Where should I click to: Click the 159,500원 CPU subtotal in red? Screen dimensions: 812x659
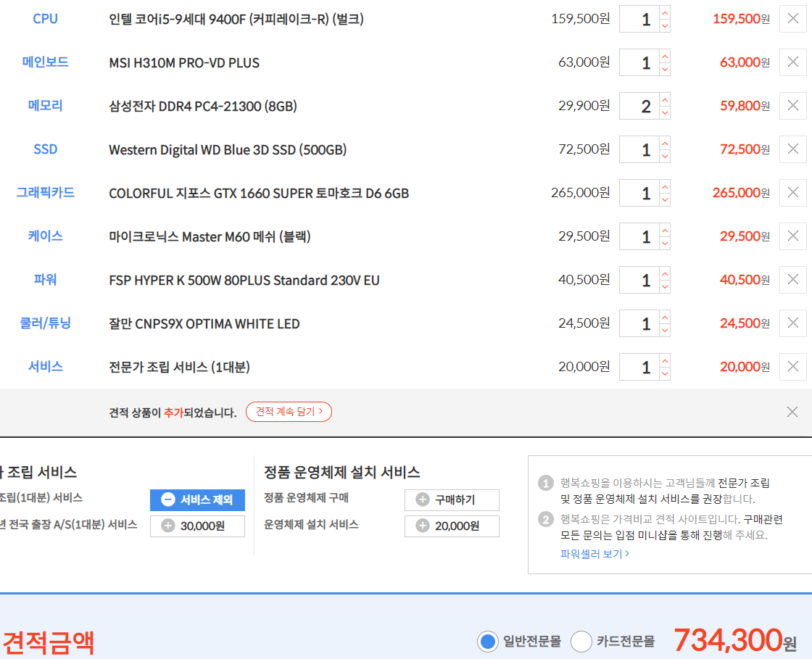[741, 19]
